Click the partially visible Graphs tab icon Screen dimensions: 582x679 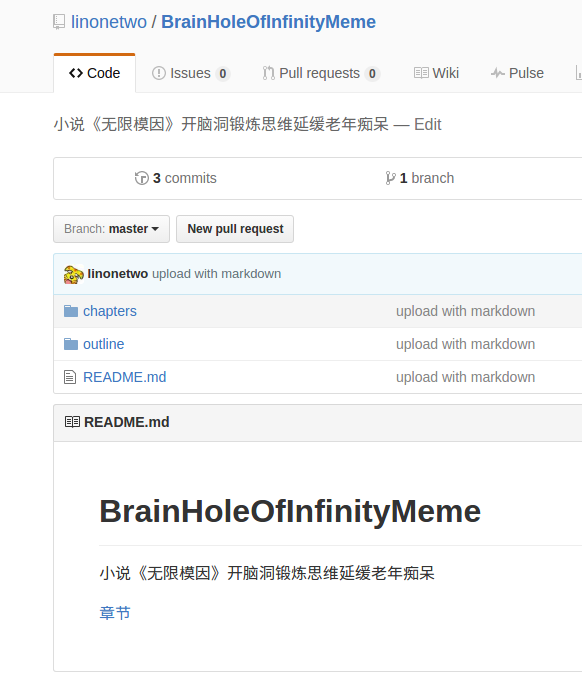point(579,73)
